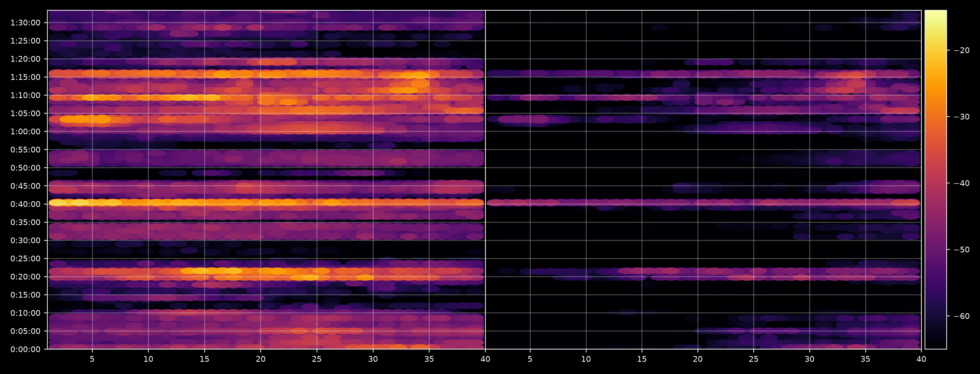Click the 0:15:00 y-axis tick label
This screenshot has height=374, width=980.
click(26, 295)
